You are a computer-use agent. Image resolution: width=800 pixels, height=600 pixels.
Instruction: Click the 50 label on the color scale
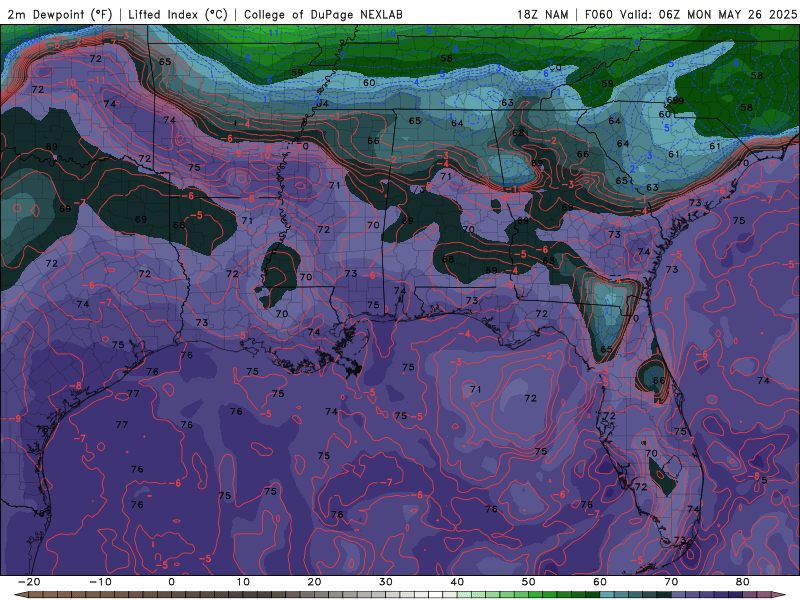coord(529,582)
